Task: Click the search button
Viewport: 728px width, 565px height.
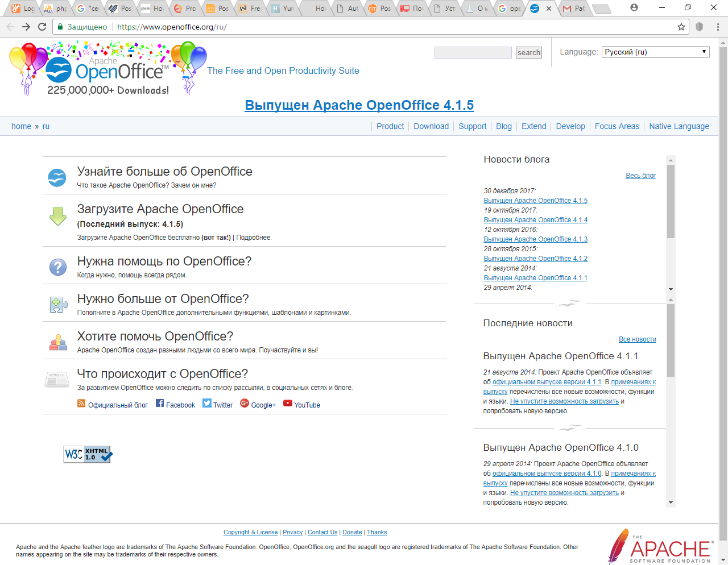Action: tap(529, 52)
